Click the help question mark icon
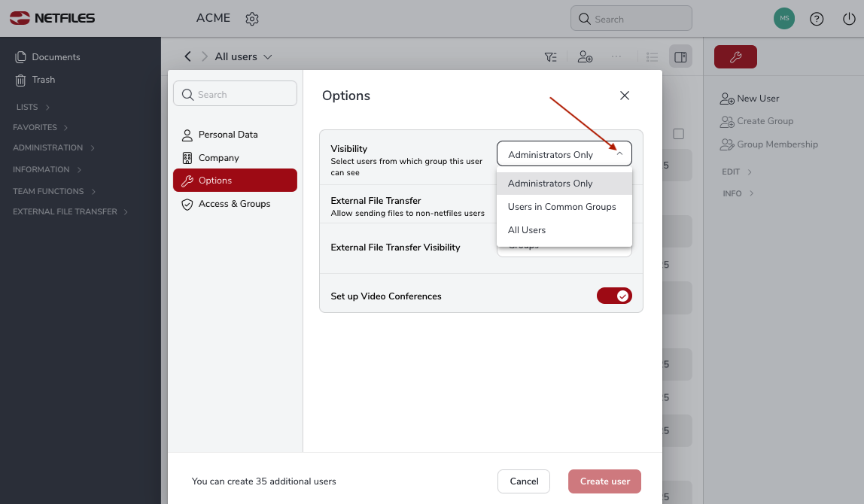The image size is (864, 504). click(x=817, y=19)
